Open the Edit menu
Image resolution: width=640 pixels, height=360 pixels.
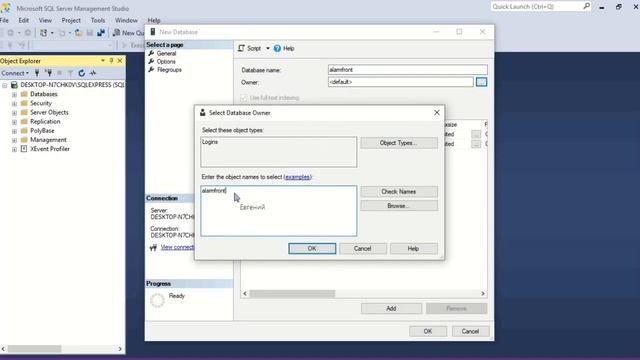tap(24, 20)
